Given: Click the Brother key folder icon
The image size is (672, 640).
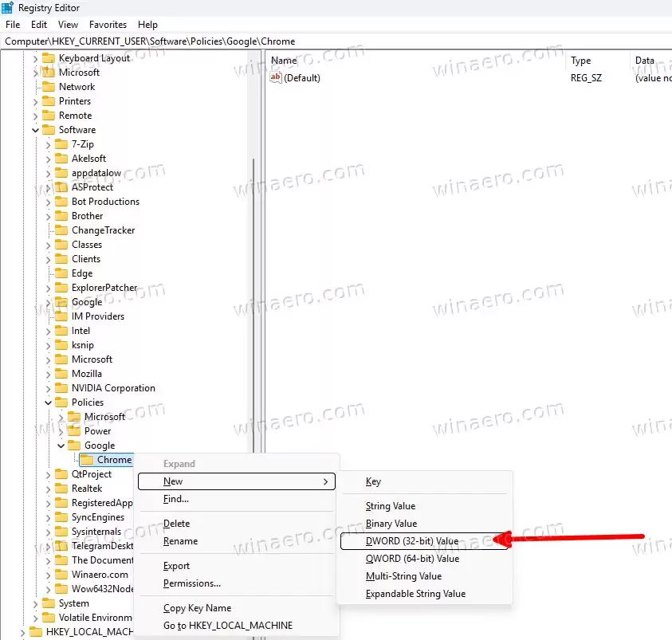Looking at the screenshot, I should (x=61, y=216).
